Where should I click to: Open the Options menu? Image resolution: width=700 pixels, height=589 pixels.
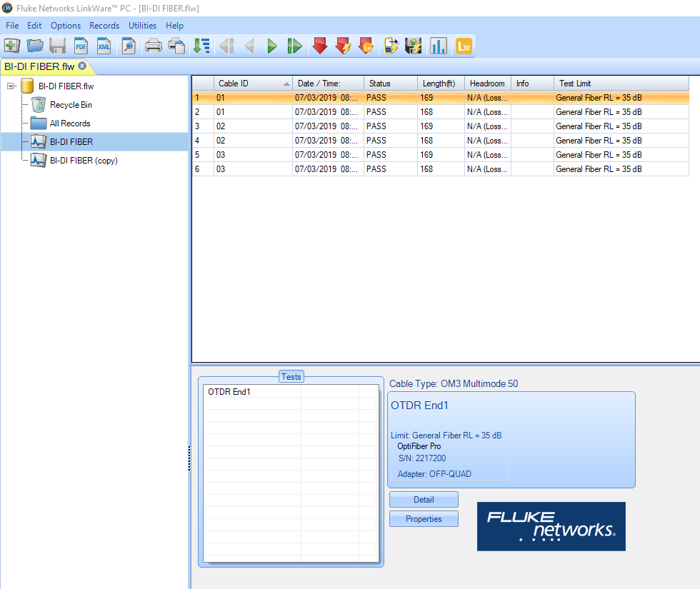click(x=66, y=26)
